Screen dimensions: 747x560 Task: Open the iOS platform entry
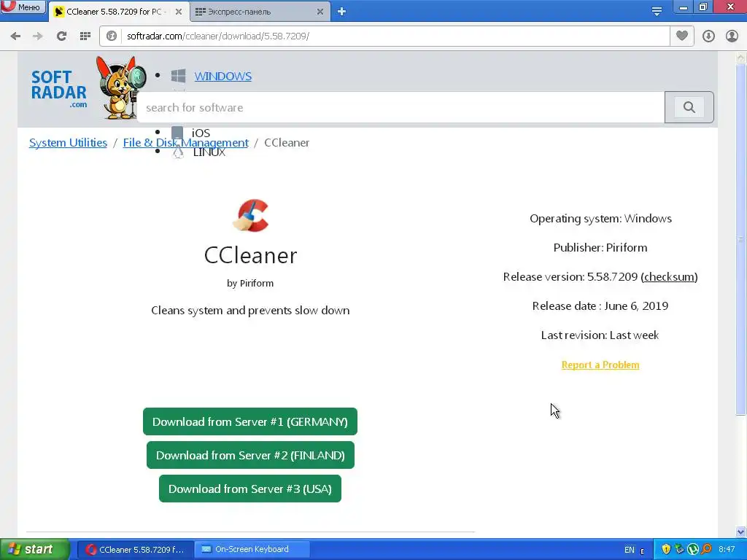click(x=201, y=133)
